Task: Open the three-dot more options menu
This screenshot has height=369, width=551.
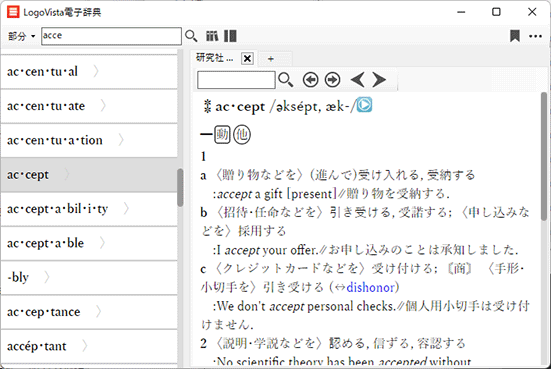Action: [535, 36]
